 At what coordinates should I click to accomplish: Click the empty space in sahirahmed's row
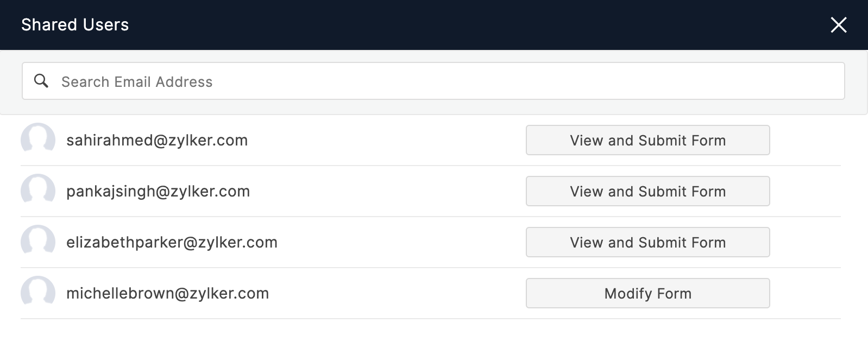[x=387, y=140]
